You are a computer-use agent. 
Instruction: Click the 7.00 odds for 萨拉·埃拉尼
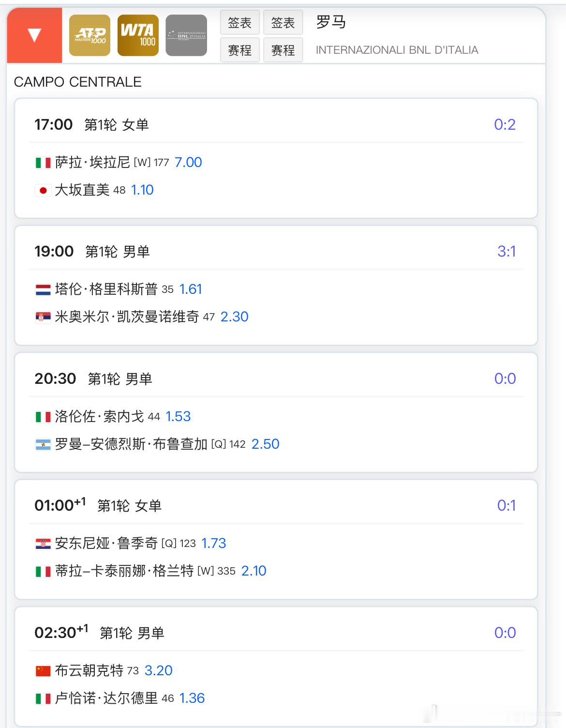[188, 162]
